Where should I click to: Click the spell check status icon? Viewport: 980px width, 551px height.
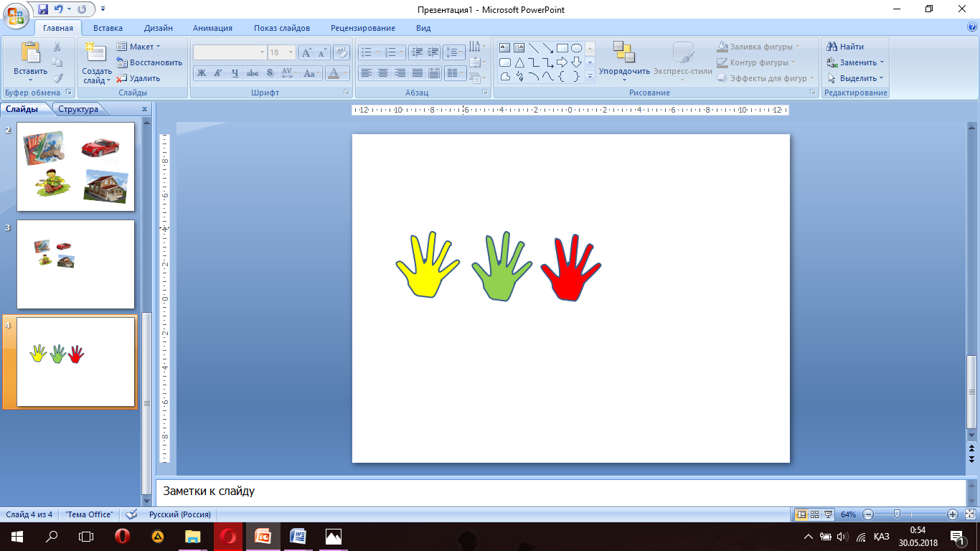click(x=131, y=514)
